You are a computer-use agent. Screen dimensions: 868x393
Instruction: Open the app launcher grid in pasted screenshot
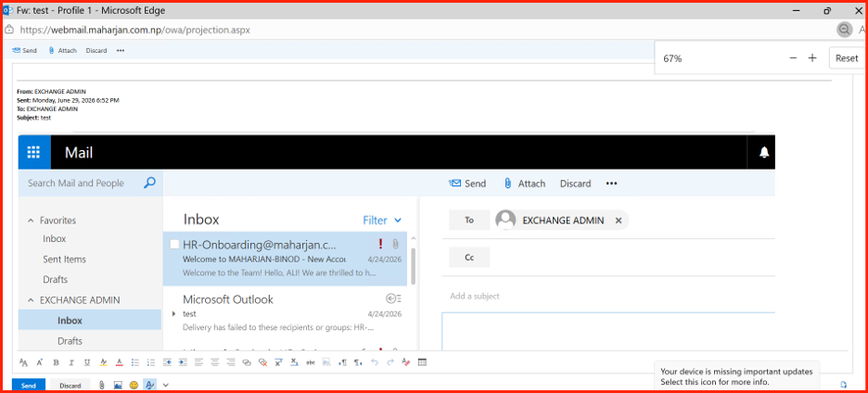34,152
